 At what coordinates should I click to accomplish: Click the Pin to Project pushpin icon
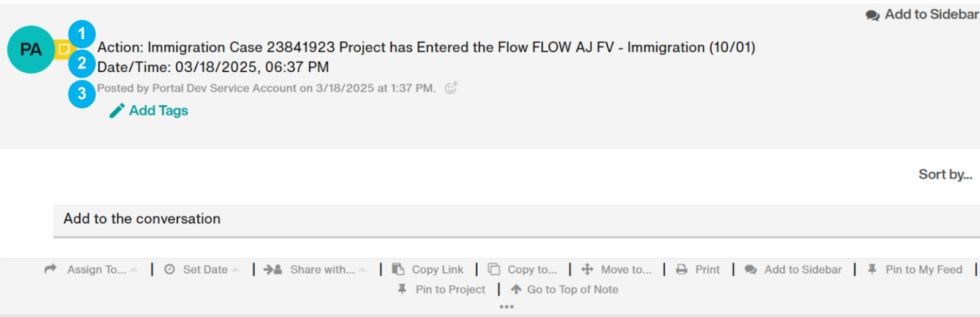pos(402,289)
